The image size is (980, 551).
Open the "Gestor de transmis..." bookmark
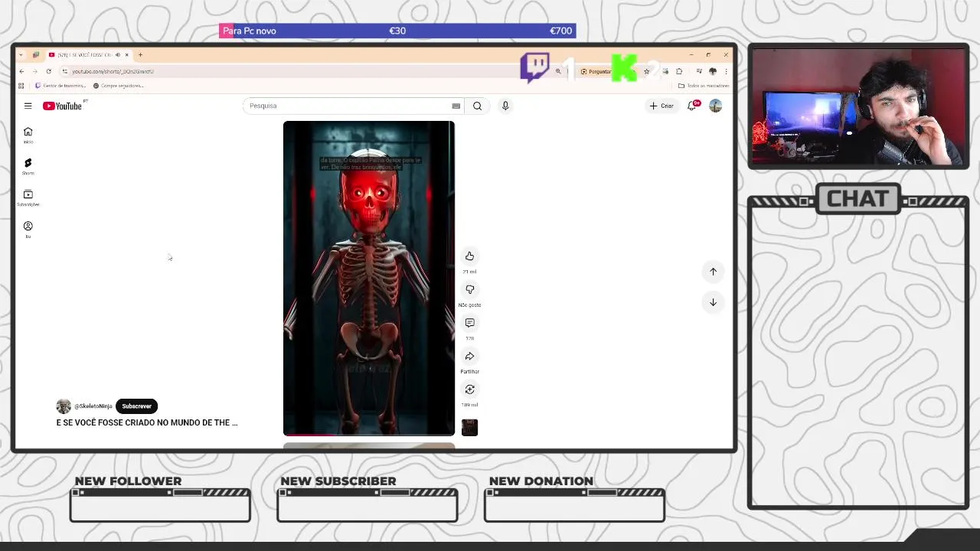(60, 86)
